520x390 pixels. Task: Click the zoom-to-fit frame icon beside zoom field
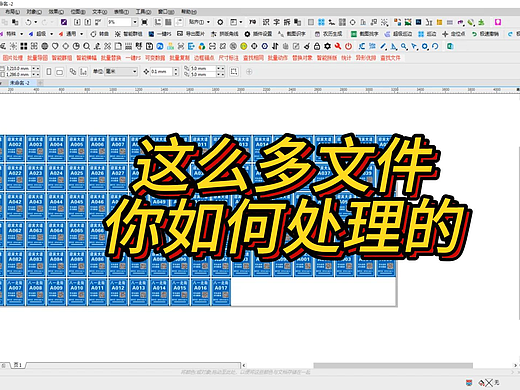click(x=144, y=22)
